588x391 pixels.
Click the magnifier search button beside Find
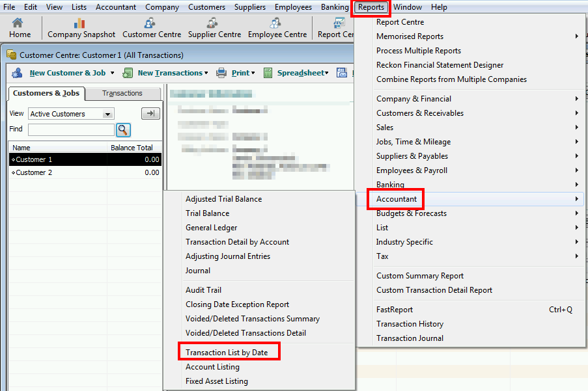pos(123,130)
